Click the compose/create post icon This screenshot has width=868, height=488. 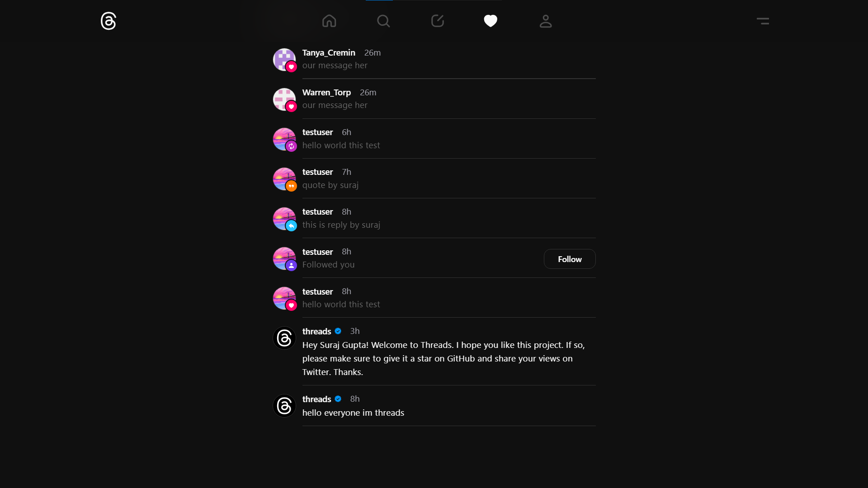pyautogui.click(x=437, y=21)
